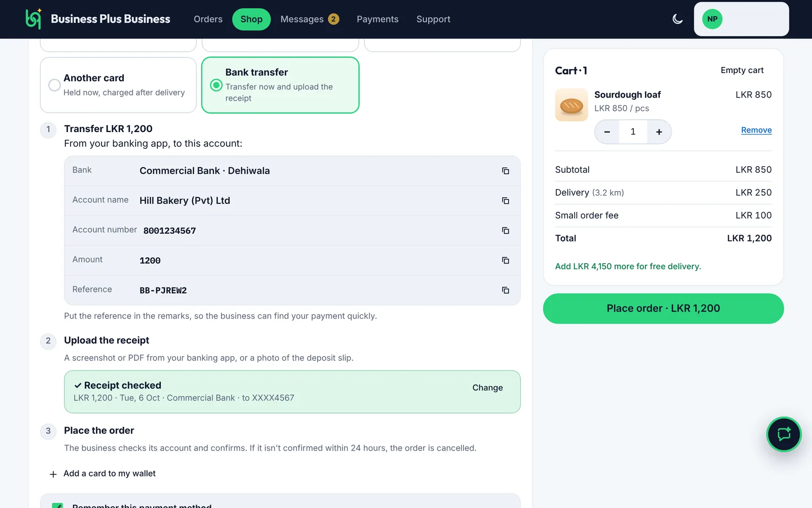Toggle dark mode with the moon icon
This screenshot has height=508, width=812.
[x=678, y=19]
